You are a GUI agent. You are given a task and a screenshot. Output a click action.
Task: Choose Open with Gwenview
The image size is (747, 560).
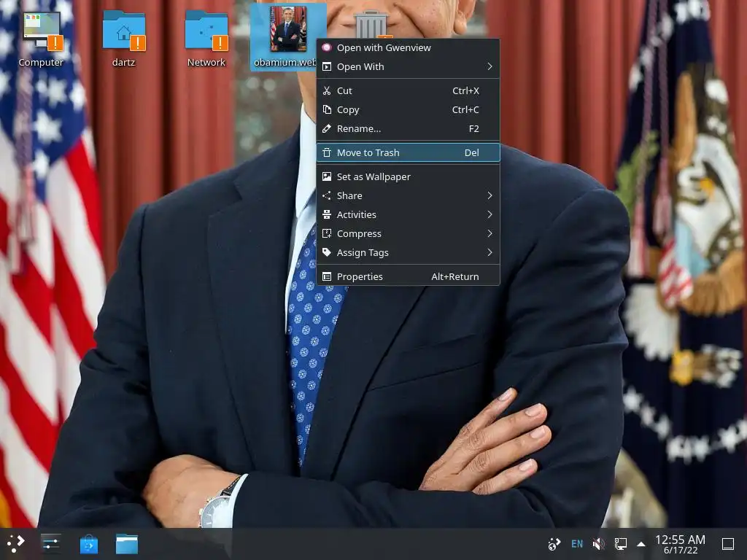coord(408,47)
